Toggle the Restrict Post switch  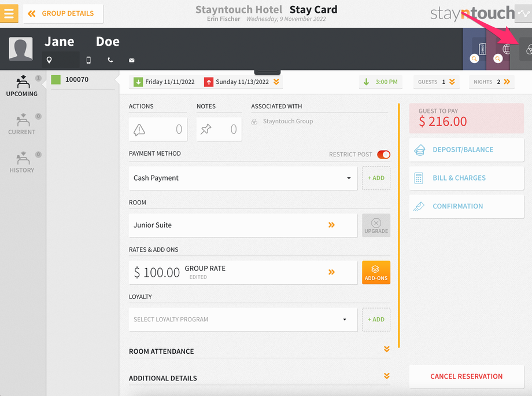pyautogui.click(x=384, y=155)
